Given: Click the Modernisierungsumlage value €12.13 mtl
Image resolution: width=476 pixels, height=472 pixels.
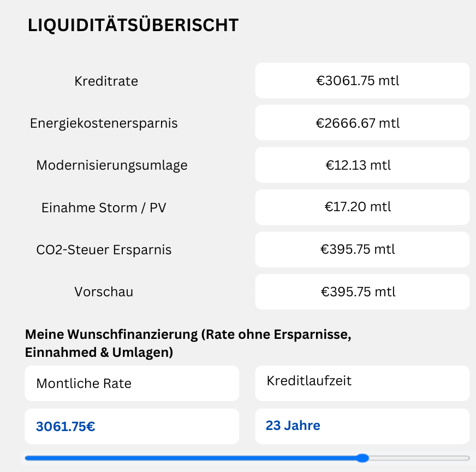Looking at the screenshot, I should point(362,165).
